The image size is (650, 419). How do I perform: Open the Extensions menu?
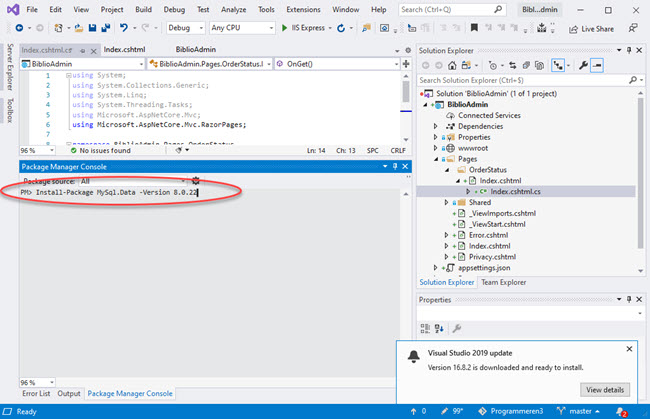[x=303, y=9]
